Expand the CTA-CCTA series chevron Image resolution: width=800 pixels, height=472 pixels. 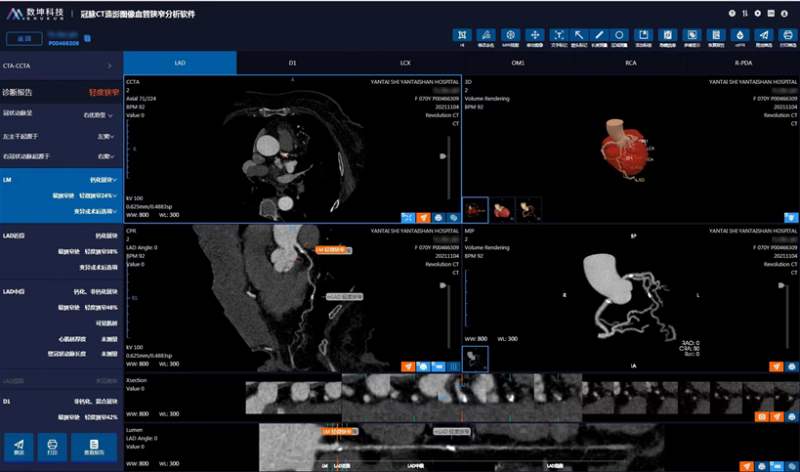109,66
